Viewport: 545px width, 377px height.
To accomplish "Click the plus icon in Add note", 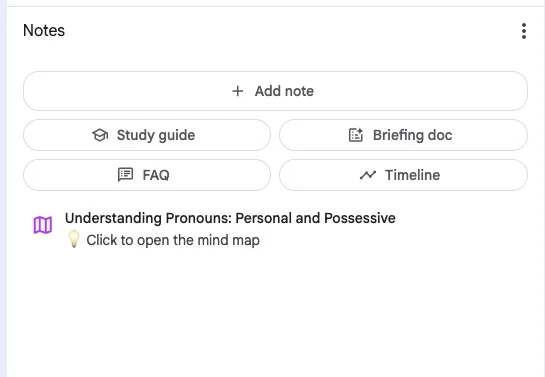I will point(238,91).
